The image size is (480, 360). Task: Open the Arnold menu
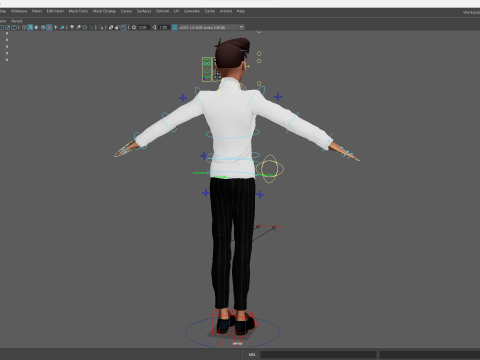tap(226, 11)
